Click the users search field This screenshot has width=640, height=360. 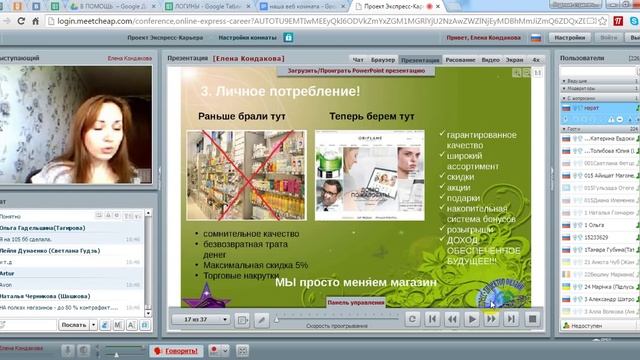pyautogui.click(x=598, y=71)
